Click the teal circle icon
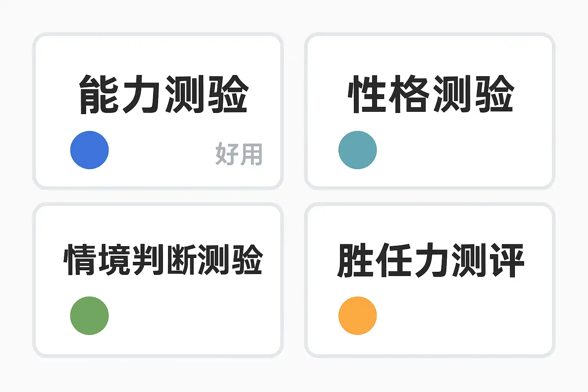Image resolution: width=588 pixels, height=392 pixels. 358,150
